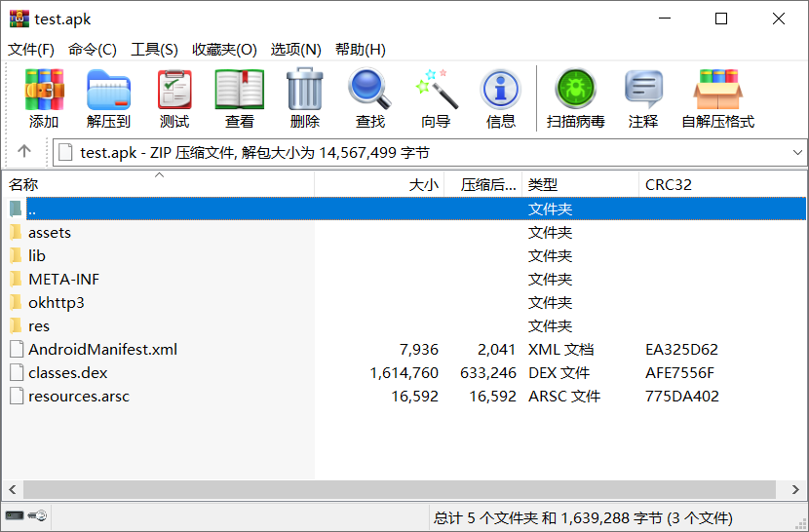Open the Options (选项) menu

click(x=296, y=50)
